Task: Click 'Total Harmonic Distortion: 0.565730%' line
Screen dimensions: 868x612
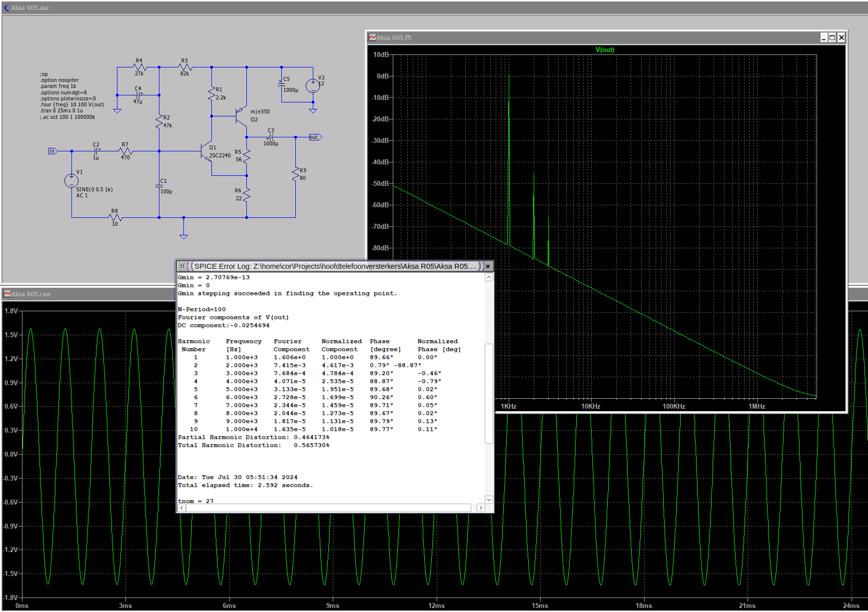Action: [x=254, y=445]
